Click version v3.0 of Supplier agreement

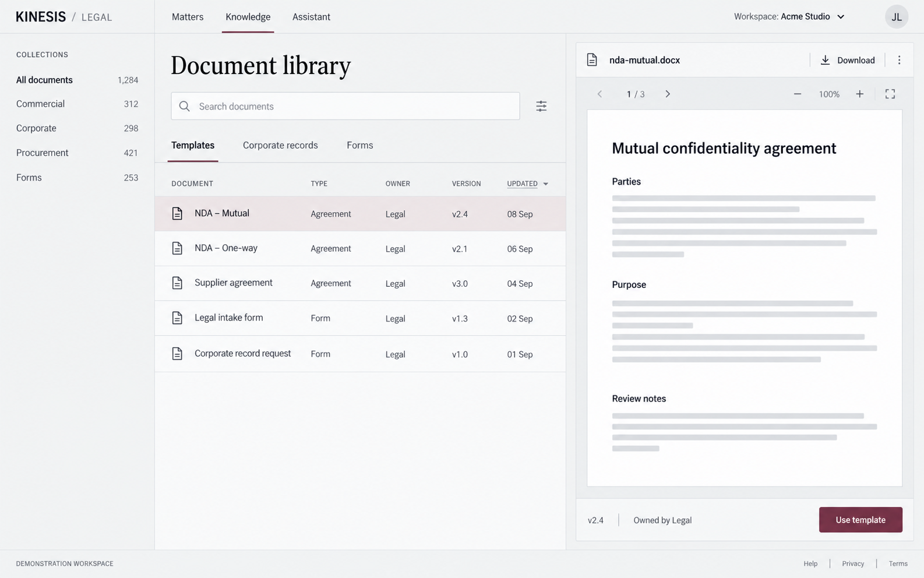tap(460, 284)
